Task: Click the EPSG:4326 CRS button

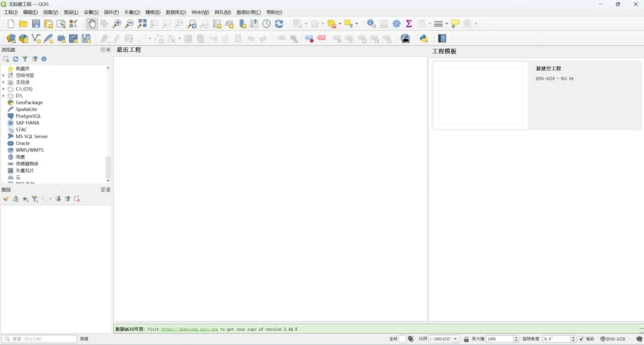Action: coord(613,339)
